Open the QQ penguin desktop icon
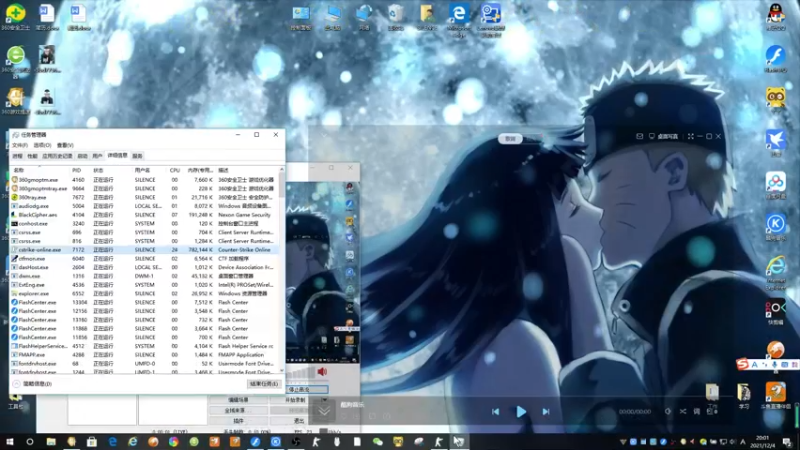This screenshot has width=800, height=450. pos(776,16)
